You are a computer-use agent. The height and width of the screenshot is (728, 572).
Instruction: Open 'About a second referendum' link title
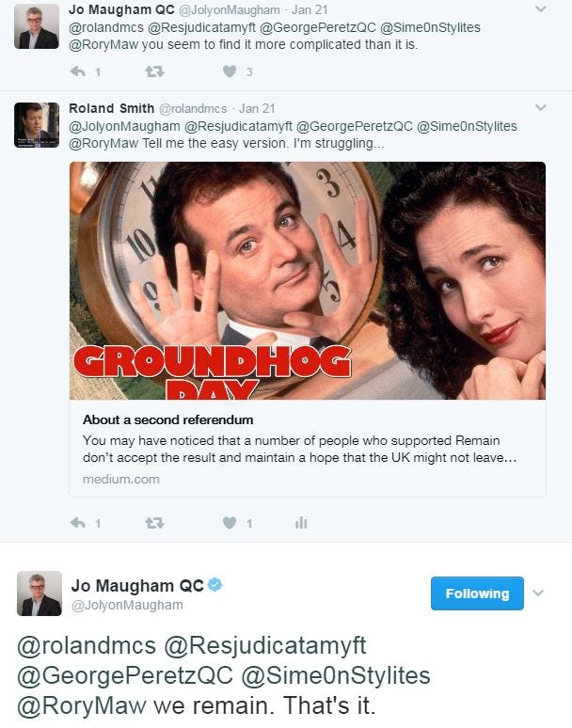point(168,419)
